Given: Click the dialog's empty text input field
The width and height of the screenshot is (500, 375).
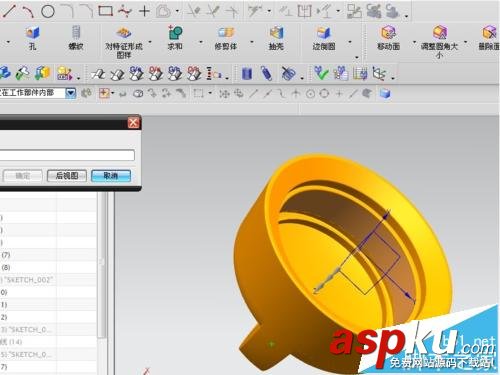Looking at the screenshot, I should [67, 155].
